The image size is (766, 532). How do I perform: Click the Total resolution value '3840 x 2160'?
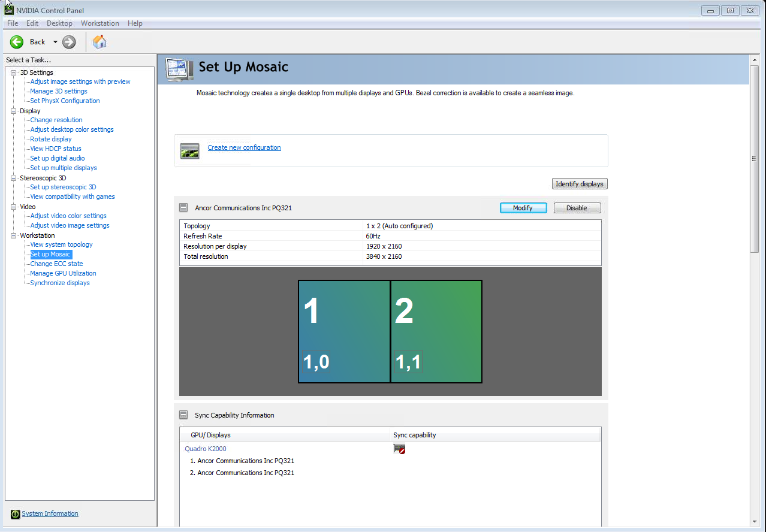(384, 256)
